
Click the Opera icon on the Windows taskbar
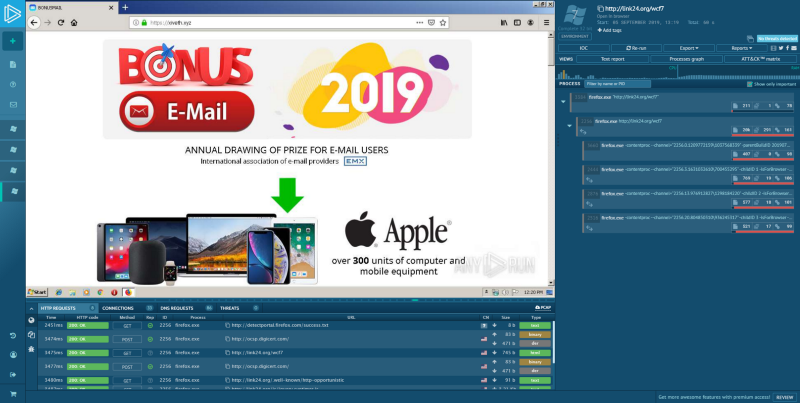(114, 292)
